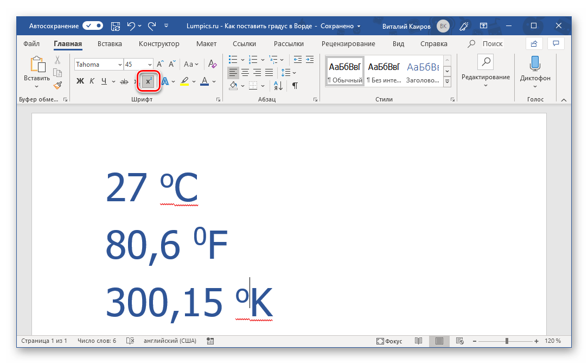
Task: Open the Quick Access Toolbar customization dropdown
Action: pyautogui.click(x=166, y=26)
